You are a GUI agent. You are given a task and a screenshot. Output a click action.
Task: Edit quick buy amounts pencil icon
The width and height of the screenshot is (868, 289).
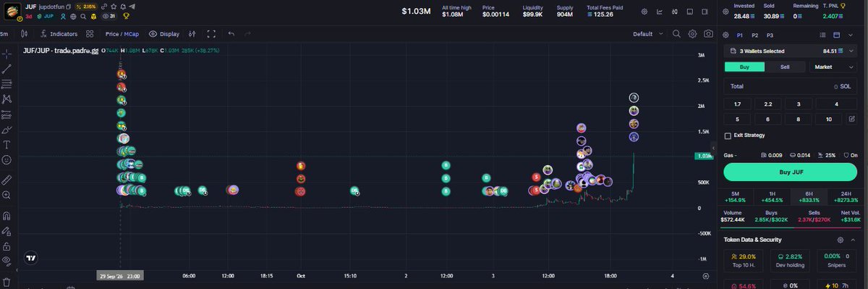[852, 119]
